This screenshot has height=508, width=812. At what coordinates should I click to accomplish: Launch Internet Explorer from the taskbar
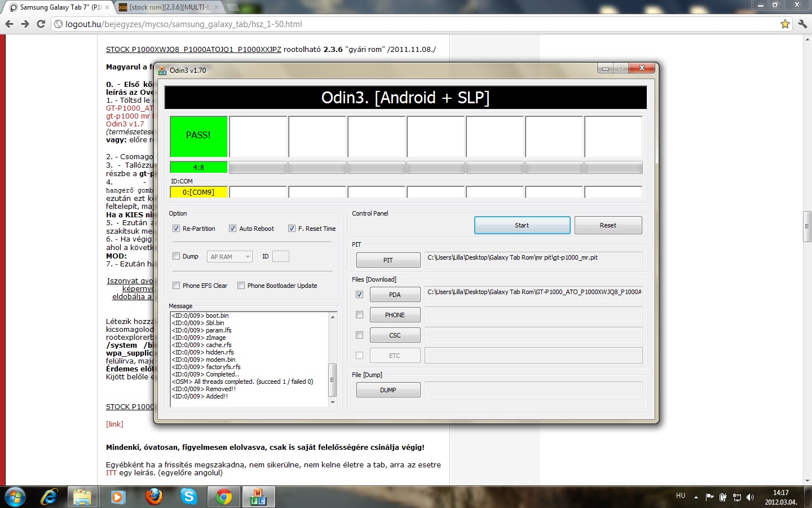point(50,497)
